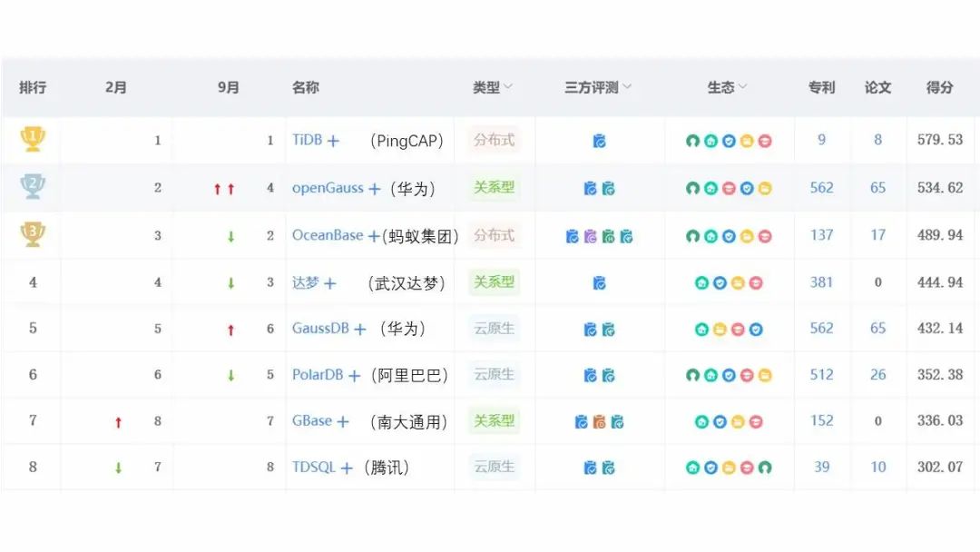Click the company name (PingCAP)
The image size is (980, 552).
407,142
